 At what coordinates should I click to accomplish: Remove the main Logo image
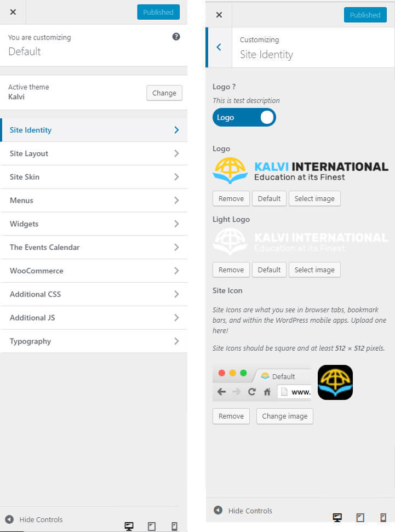click(x=231, y=198)
